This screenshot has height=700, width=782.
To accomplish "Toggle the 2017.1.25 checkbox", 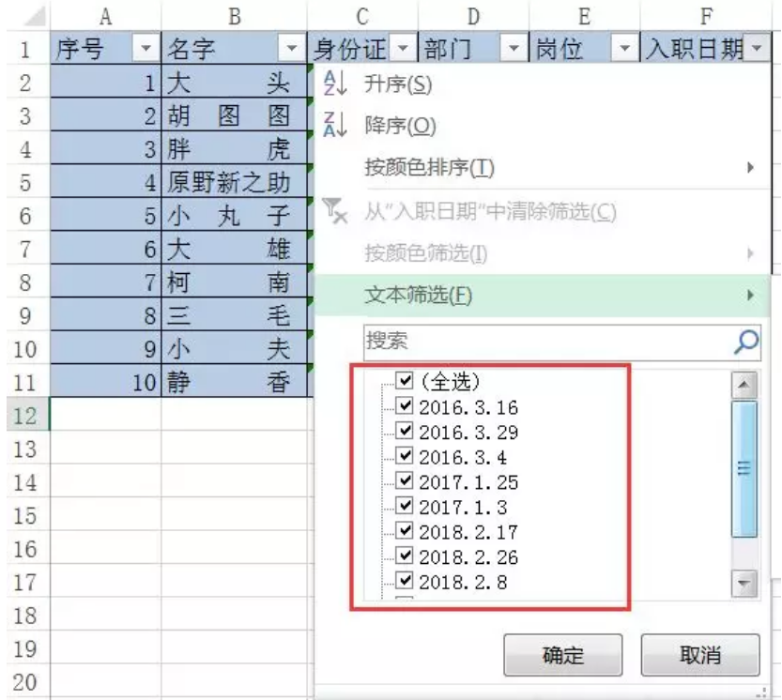I will pos(405,480).
